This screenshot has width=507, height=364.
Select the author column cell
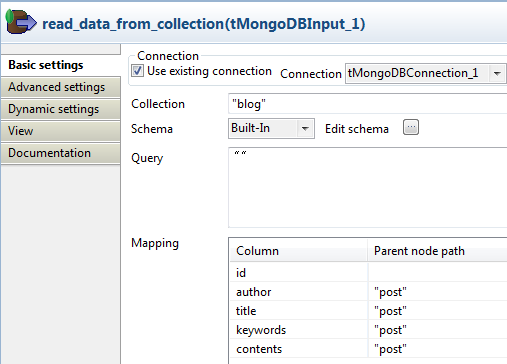(299, 292)
